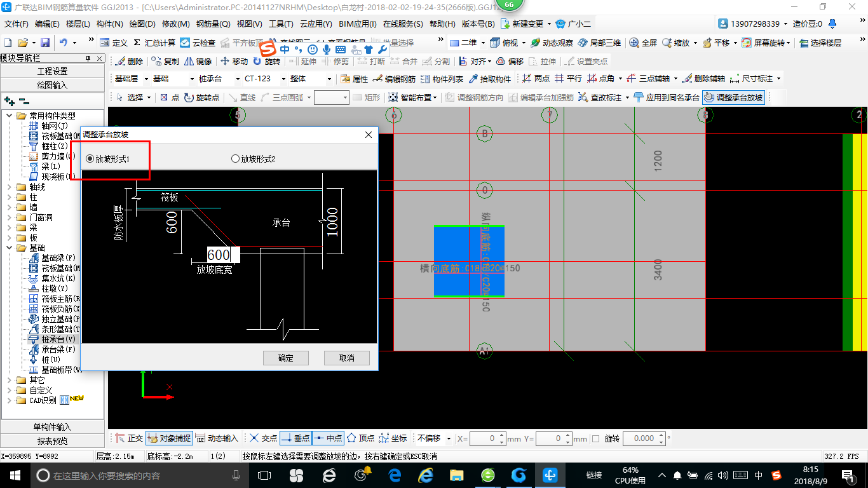Toggle the 旋转 checkbox in status bar
The image size is (868, 488).
coord(595,438)
